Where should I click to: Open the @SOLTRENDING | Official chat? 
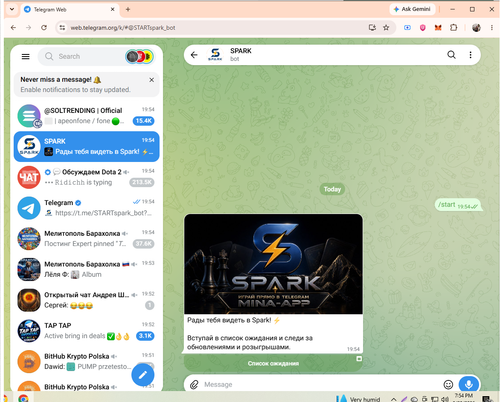pos(86,116)
